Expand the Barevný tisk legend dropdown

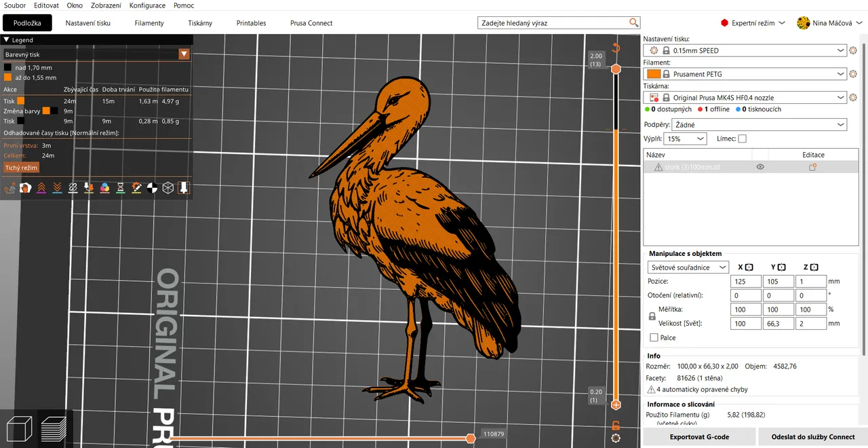[x=184, y=54]
